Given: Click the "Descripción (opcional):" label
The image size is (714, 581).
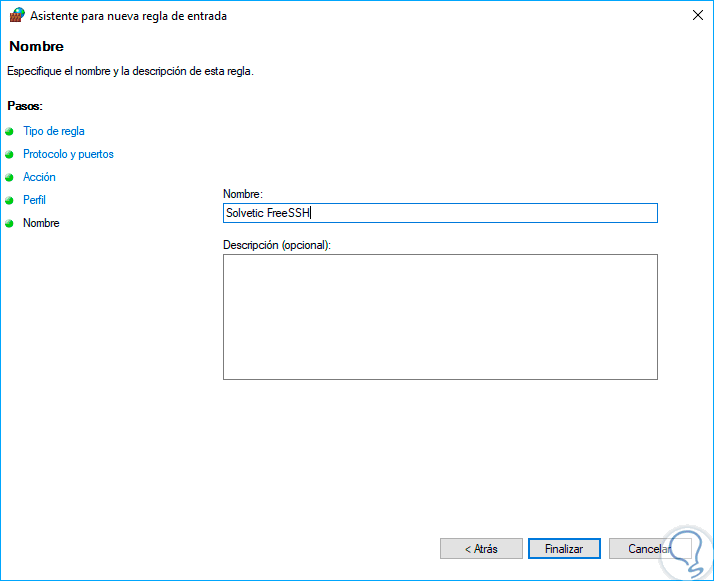Looking at the screenshot, I should tap(277, 245).
